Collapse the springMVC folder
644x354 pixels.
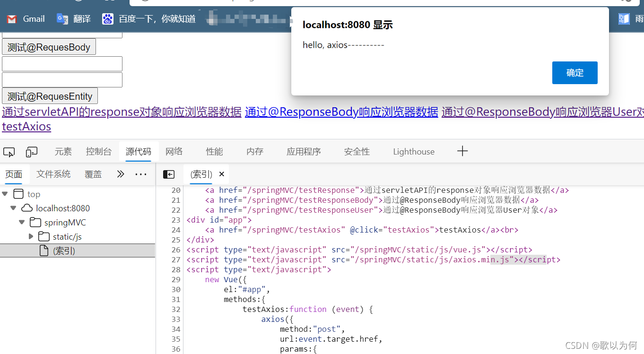[22, 222]
